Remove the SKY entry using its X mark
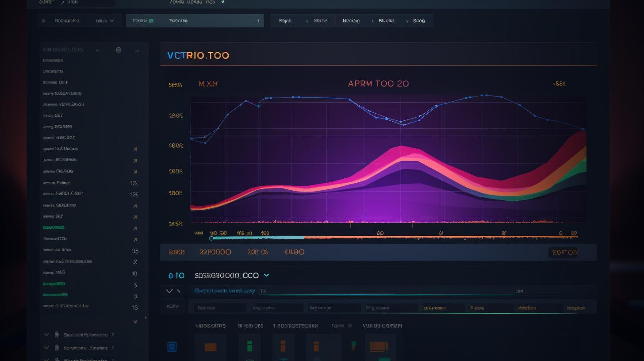The width and height of the screenshot is (644, 361). point(135,217)
